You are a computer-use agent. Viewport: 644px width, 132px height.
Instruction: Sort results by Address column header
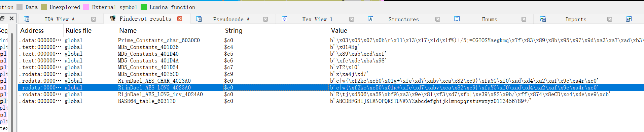coord(32,30)
